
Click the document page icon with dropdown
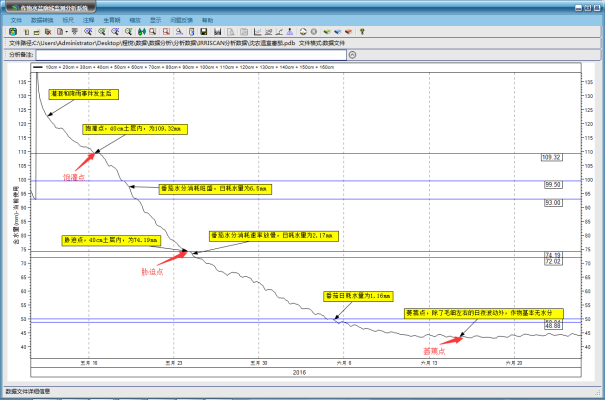point(60,32)
